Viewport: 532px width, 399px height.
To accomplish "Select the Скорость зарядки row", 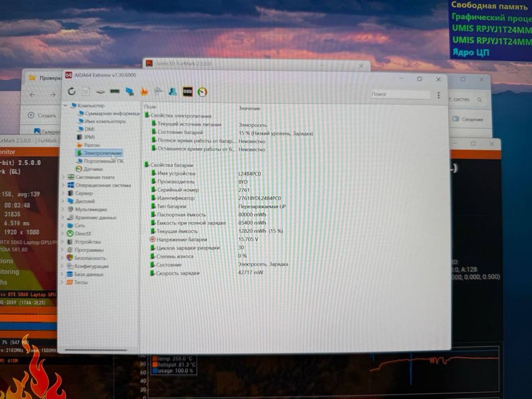I will pos(206,273).
